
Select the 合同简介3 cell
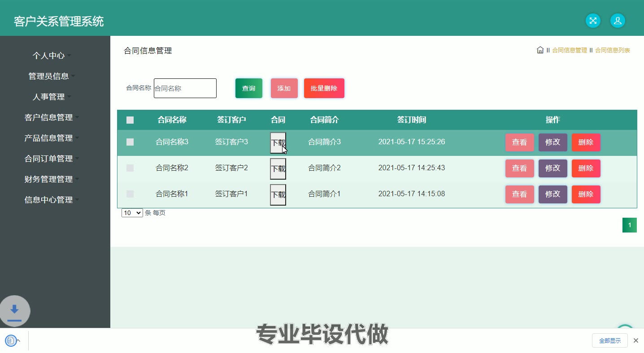[324, 142]
